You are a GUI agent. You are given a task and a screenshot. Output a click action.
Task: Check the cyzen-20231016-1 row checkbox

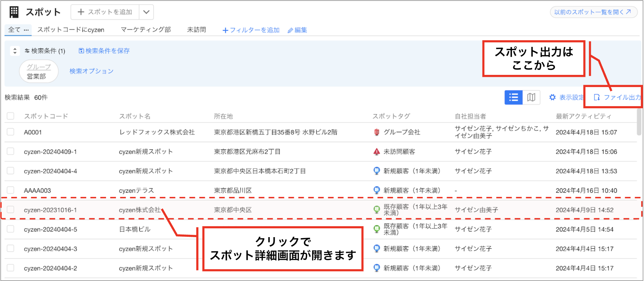coord(11,210)
